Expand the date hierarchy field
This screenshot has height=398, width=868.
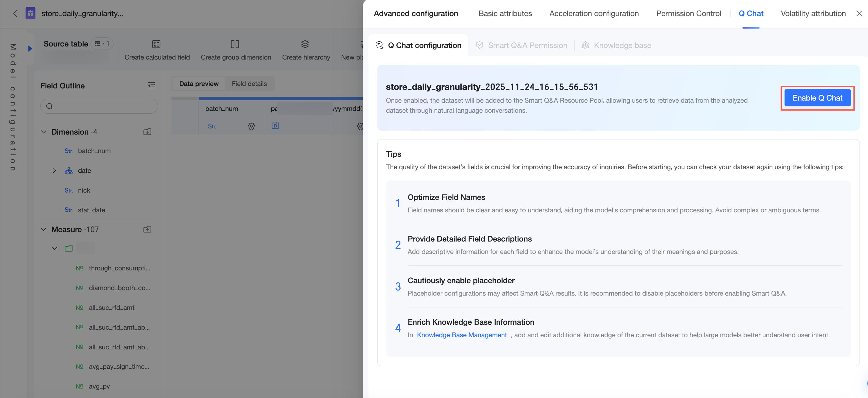pyautogui.click(x=54, y=171)
